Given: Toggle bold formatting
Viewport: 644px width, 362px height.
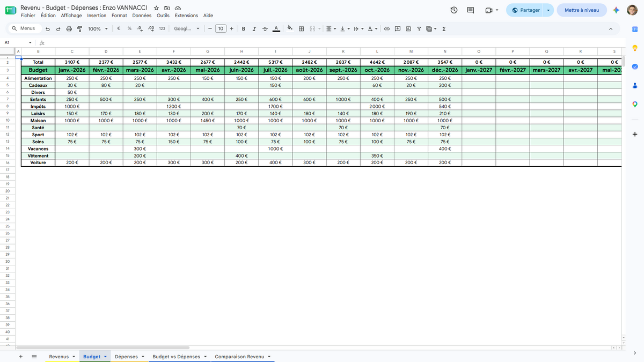Looking at the screenshot, I should pos(244,29).
